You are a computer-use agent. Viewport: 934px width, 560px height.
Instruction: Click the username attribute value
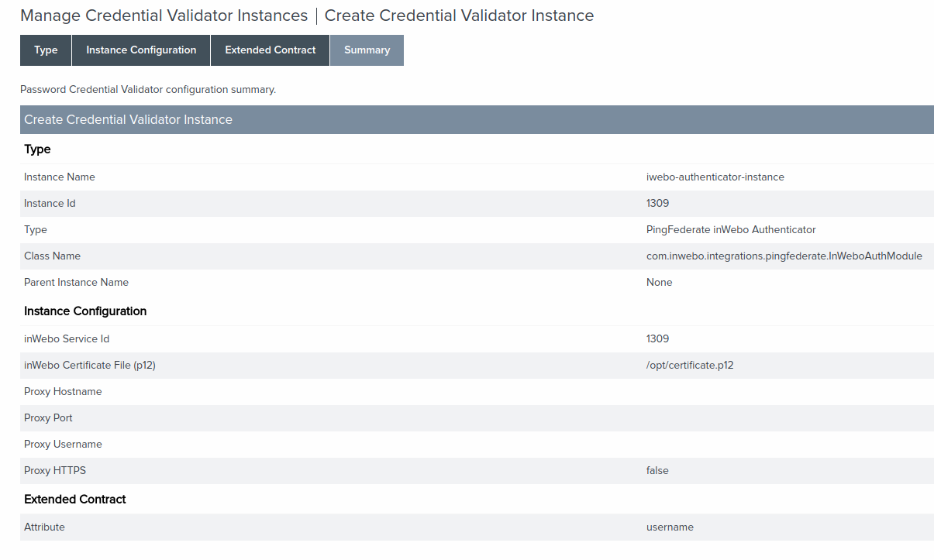(670, 527)
